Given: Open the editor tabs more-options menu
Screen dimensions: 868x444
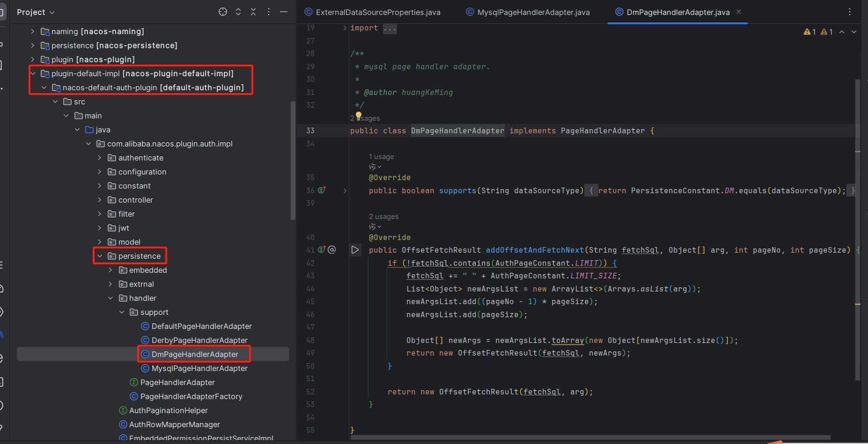Looking at the screenshot, I should [850, 12].
